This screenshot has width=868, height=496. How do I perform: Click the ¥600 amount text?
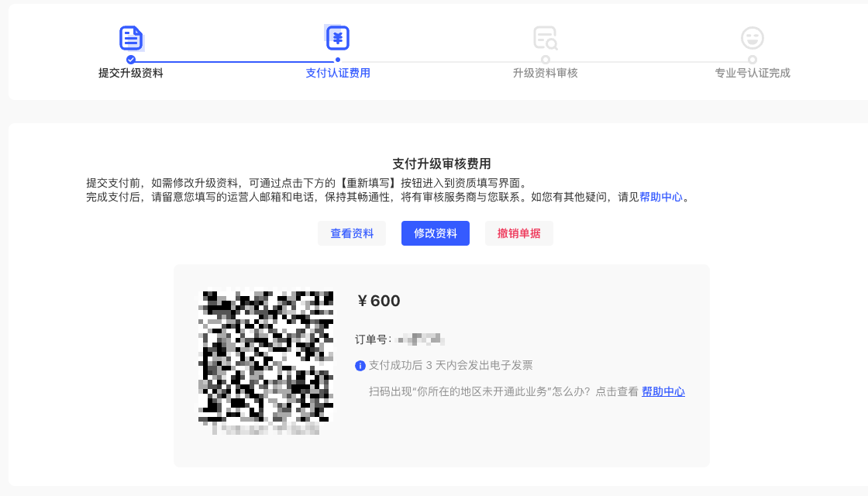[379, 301]
